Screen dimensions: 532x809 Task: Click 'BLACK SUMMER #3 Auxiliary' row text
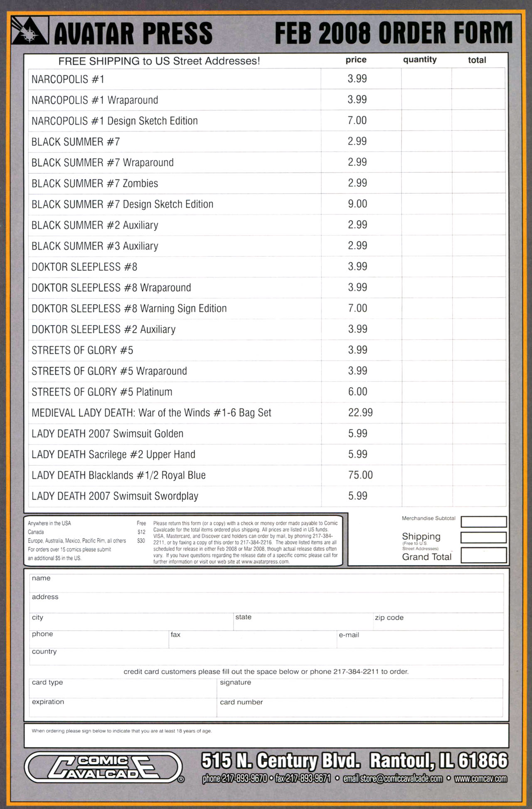coord(95,246)
